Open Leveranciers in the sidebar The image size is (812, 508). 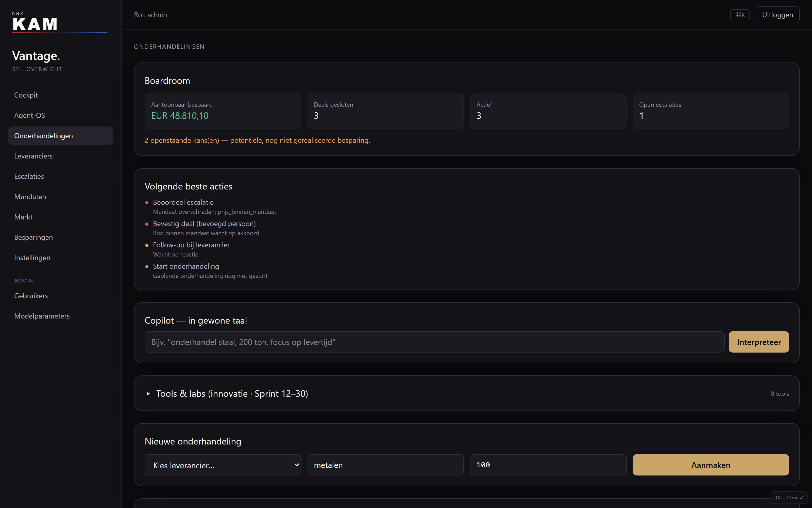click(60, 156)
